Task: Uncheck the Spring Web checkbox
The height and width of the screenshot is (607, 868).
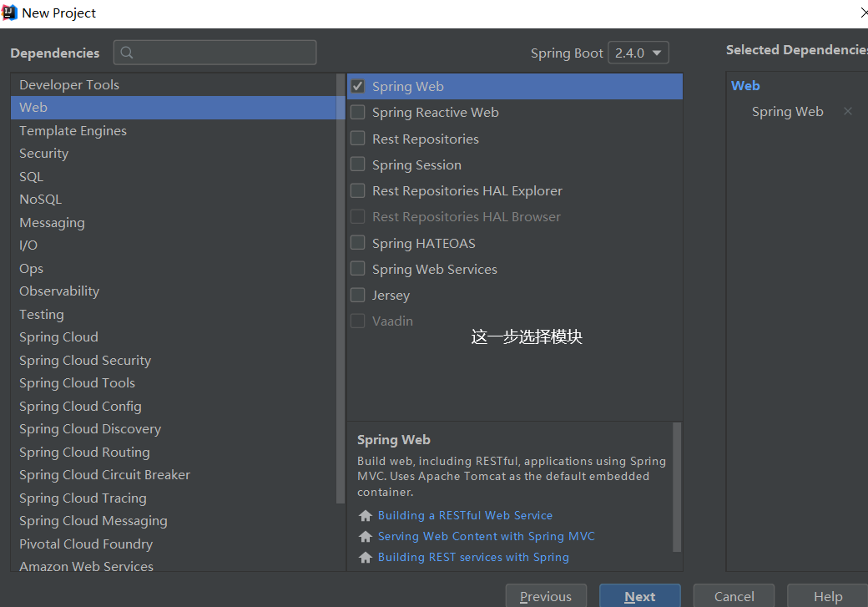Action: coord(358,86)
